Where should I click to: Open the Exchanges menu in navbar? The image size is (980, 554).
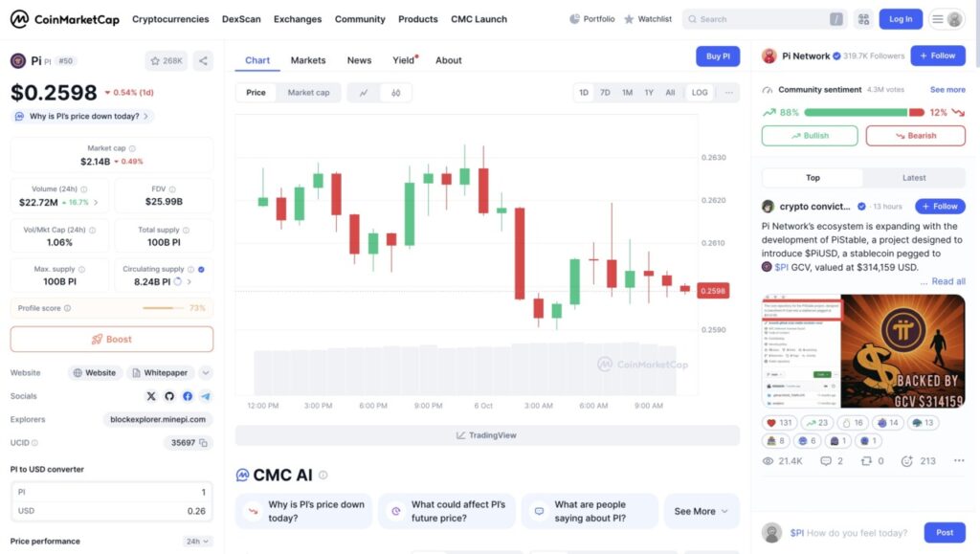coord(298,19)
